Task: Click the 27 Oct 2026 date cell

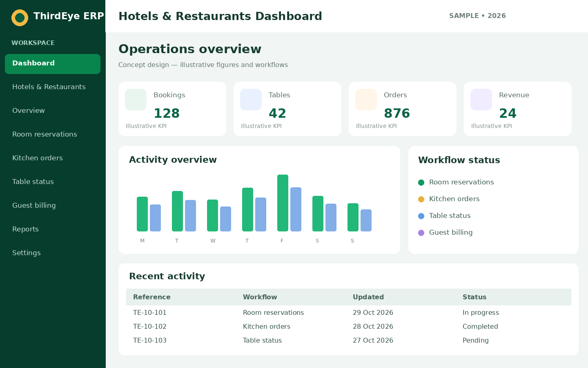Action: pos(373,341)
